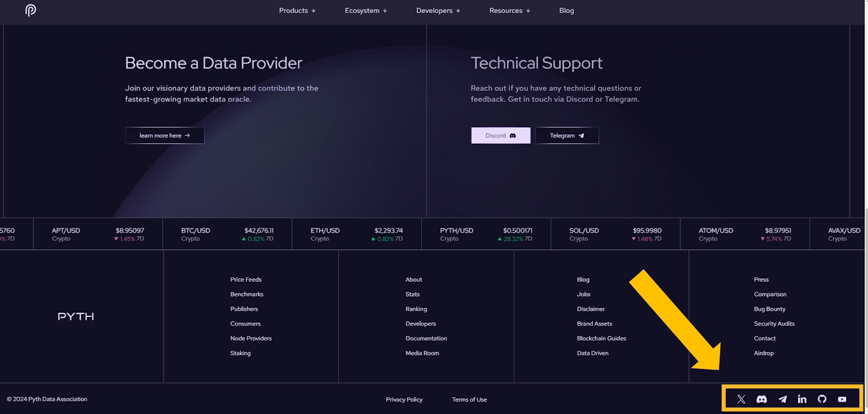Open the Telegram icon in footer
The width and height of the screenshot is (868, 414).
tap(782, 399)
